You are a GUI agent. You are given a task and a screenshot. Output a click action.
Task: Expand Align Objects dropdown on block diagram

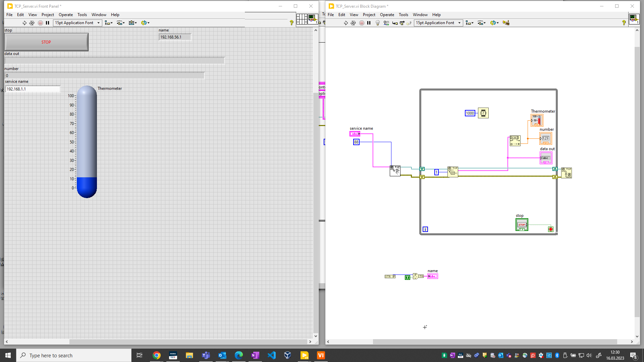[x=470, y=23]
